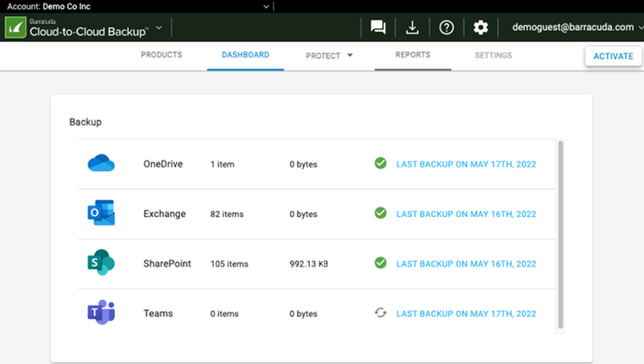The image size is (644, 364).
Task: Open OneDrive last backup May 17th link
Action: pyautogui.click(x=466, y=164)
